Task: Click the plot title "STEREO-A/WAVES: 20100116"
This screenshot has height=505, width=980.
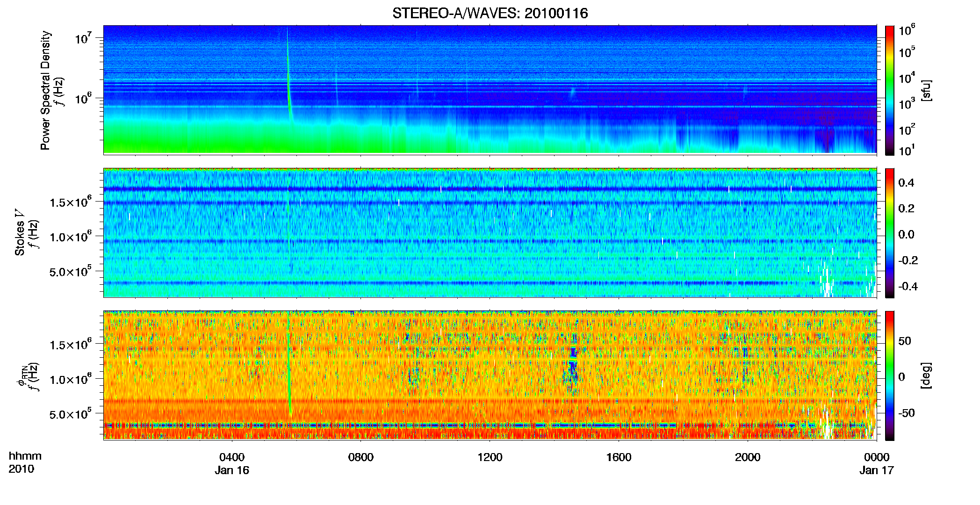Action: pos(490,13)
